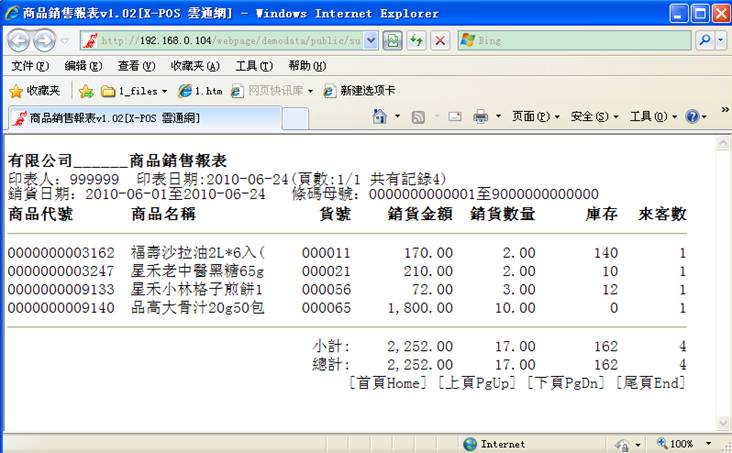Click the [首頁Home] page link
Viewport: 732px width, 453px height.
[x=389, y=383]
